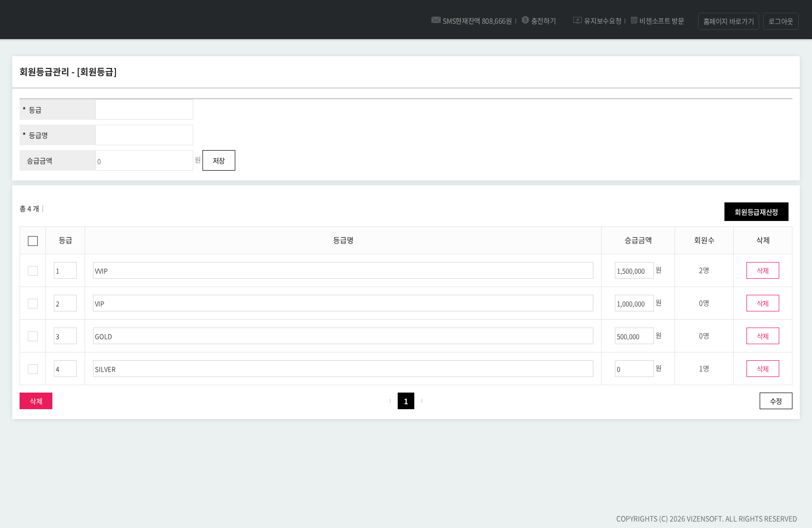
Task: Click the 저장 button to save grade
Action: 219,161
